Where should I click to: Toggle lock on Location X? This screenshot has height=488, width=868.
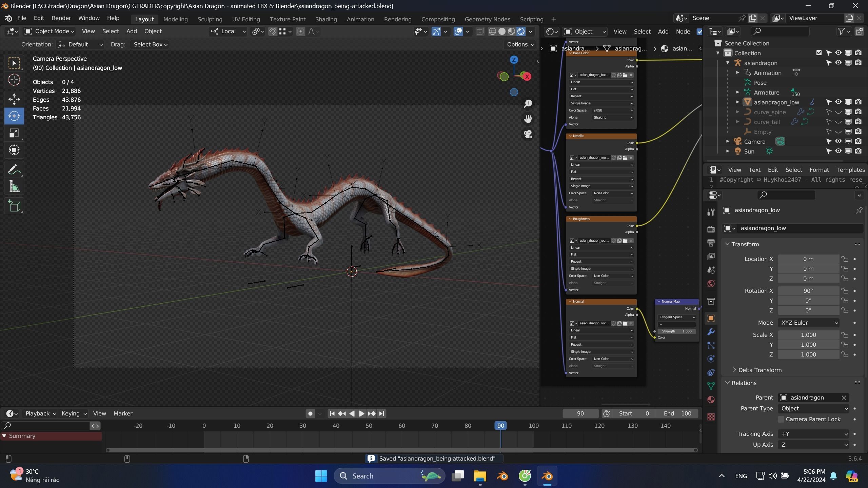point(845,259)
